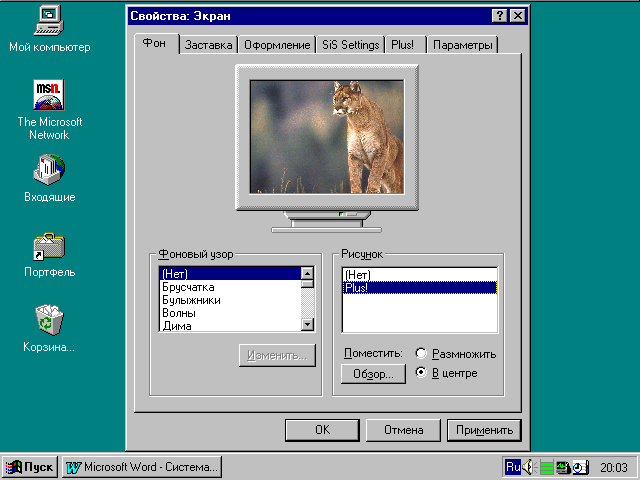Click the OK button
The height and width of the screenshot is (480, 640).
(322, 430)
